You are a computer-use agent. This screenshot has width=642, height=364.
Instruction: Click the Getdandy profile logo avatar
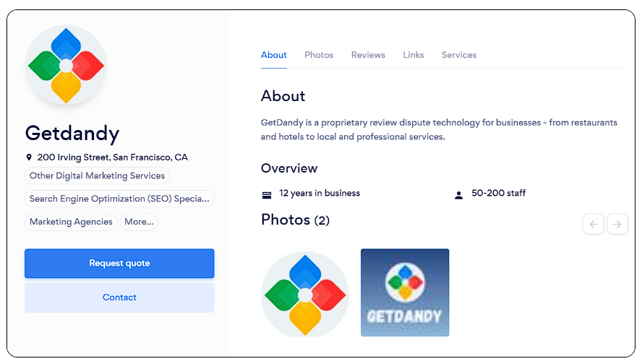coord(66,66)
